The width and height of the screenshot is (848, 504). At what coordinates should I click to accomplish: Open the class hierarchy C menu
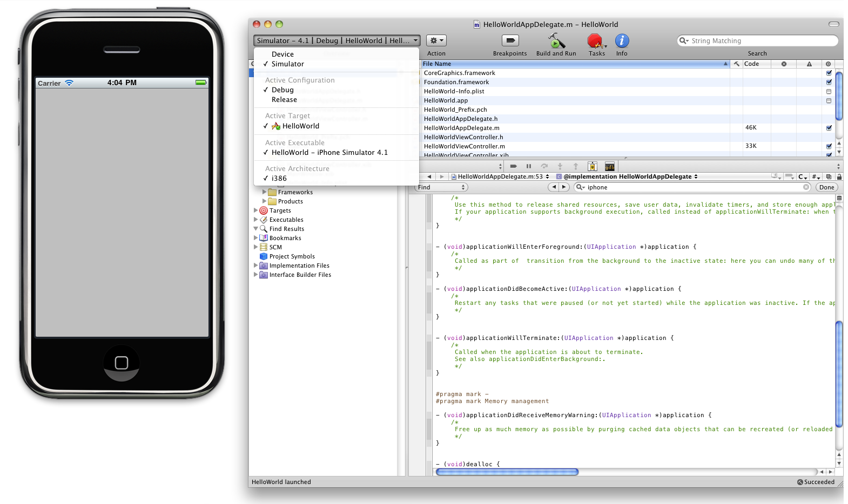[803, 176]
